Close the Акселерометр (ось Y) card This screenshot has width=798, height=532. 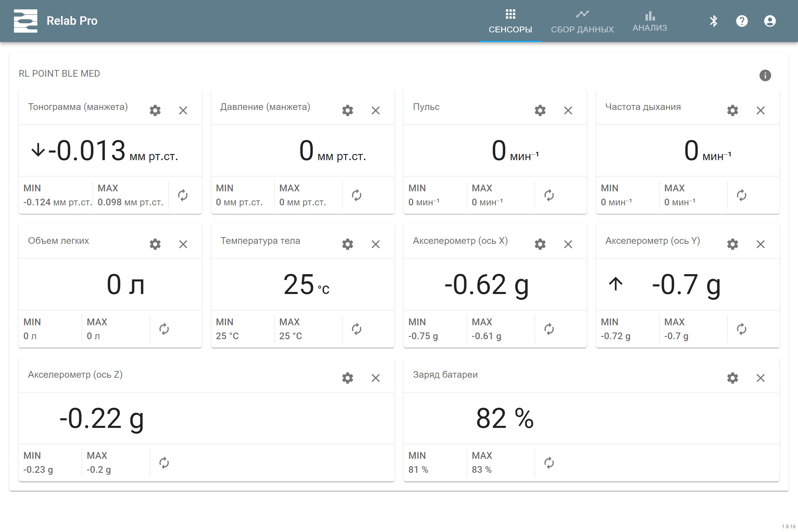(760, 244)
